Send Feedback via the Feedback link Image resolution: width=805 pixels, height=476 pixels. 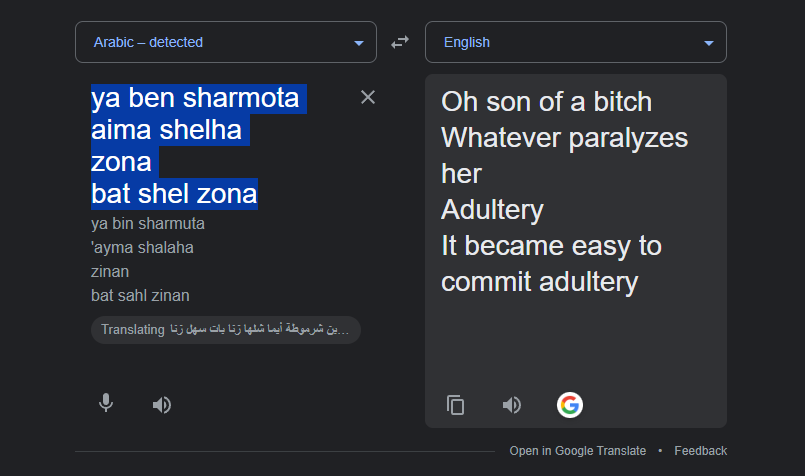(700, 451)
